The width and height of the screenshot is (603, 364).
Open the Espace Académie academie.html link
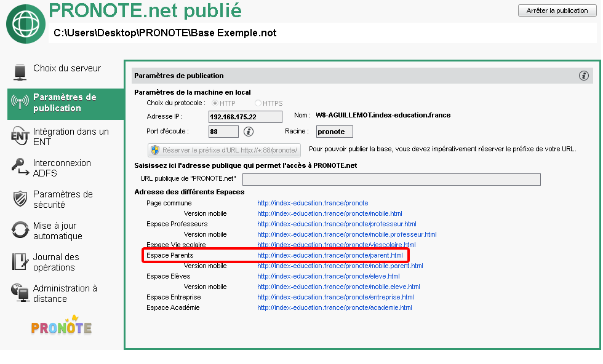[335, 307]
